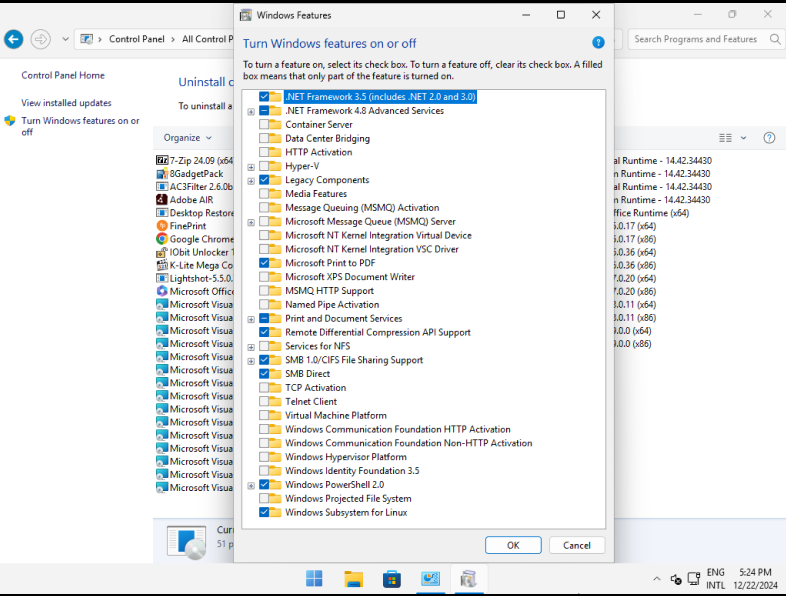Viewport: 786px width, 596px height.
Task: Open the Windows Features help icon
Action: click(x=598, y=43)
